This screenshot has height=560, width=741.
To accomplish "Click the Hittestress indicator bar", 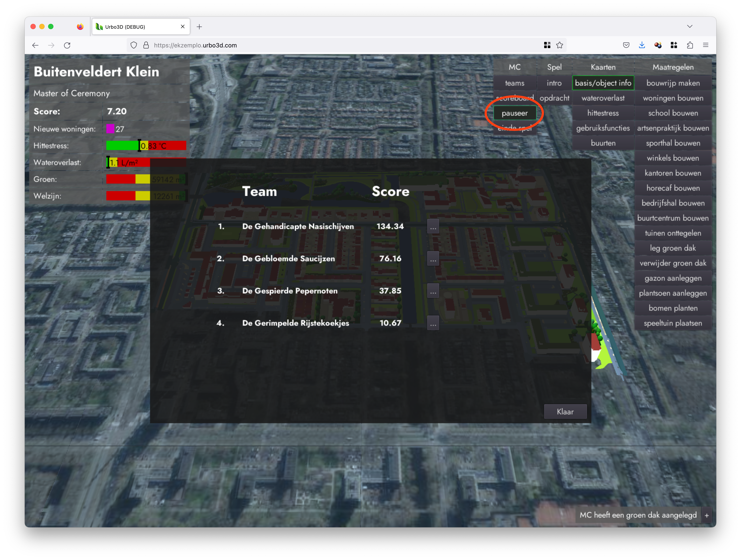I will point(146,146).
